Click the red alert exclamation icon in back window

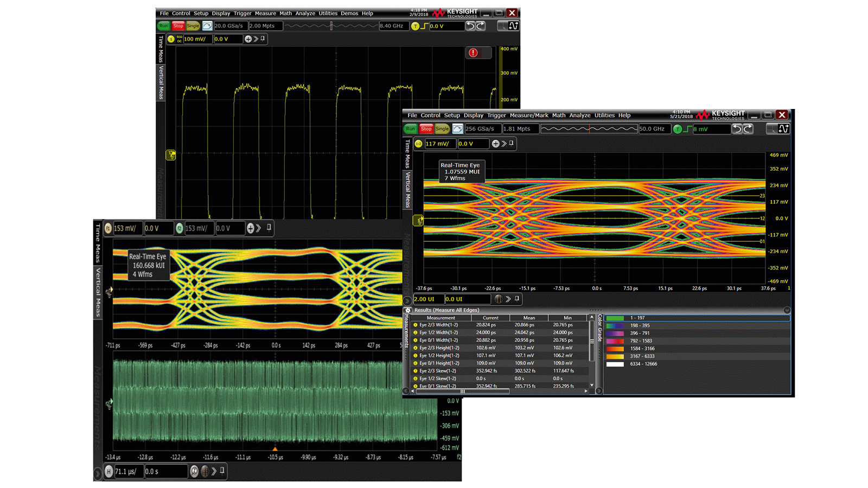[474, 53]
